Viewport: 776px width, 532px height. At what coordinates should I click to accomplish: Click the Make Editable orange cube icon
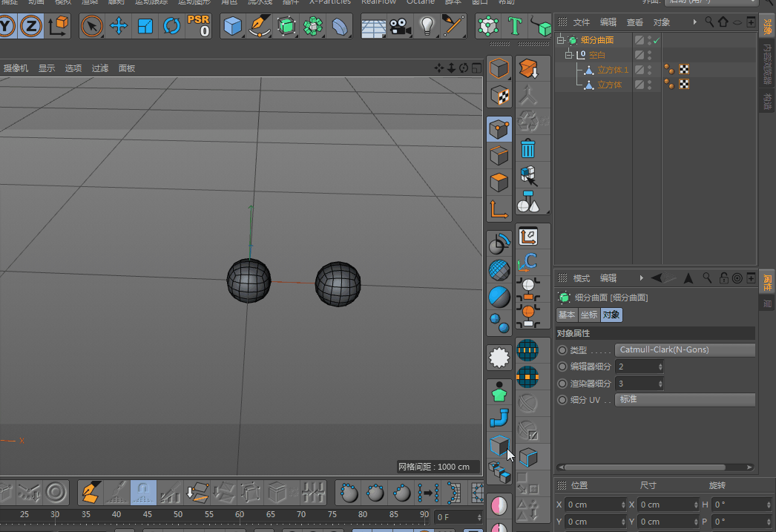(528, 68)
